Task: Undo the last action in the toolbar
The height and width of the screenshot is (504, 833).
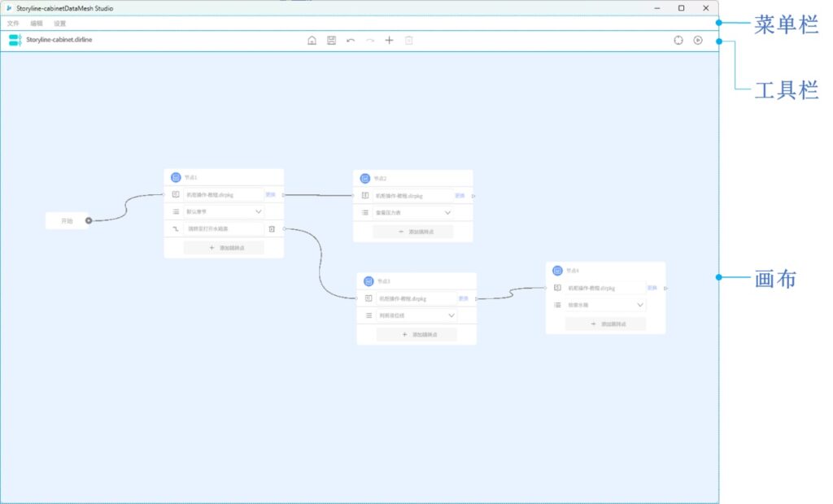Action: pos(351,40)
